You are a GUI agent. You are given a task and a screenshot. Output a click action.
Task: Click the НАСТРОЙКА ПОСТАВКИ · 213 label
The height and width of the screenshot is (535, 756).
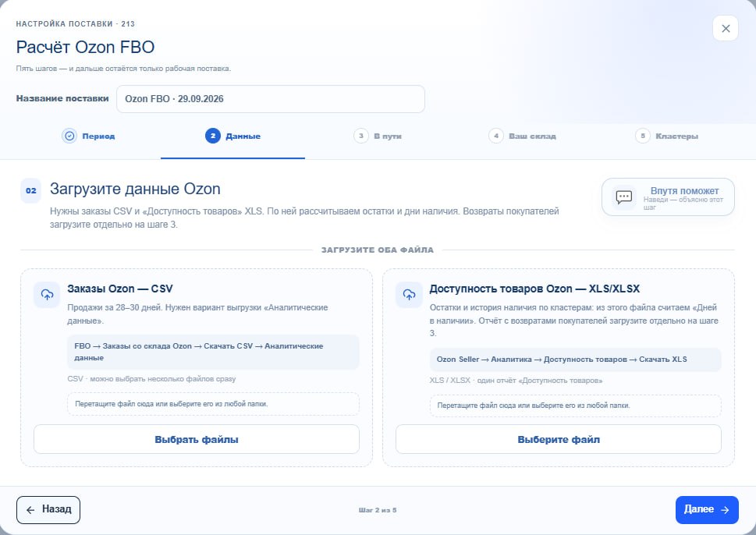[75, 23]
